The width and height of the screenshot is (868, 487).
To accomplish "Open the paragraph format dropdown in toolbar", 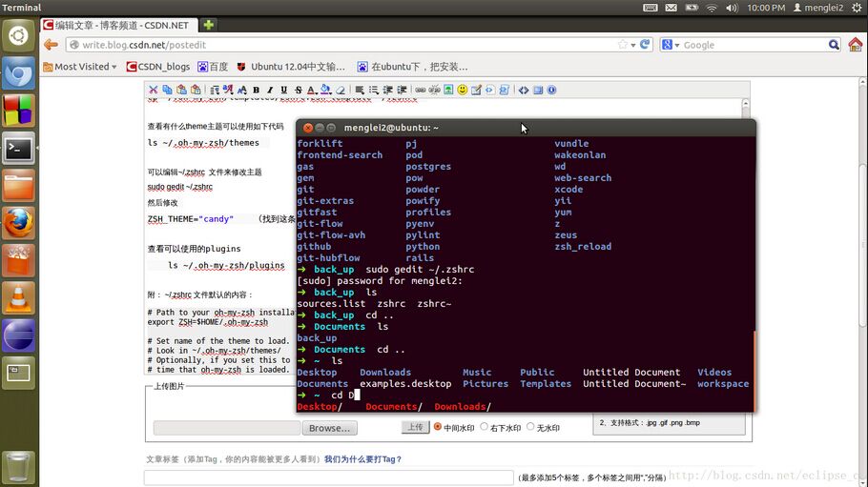I will 215,90.
